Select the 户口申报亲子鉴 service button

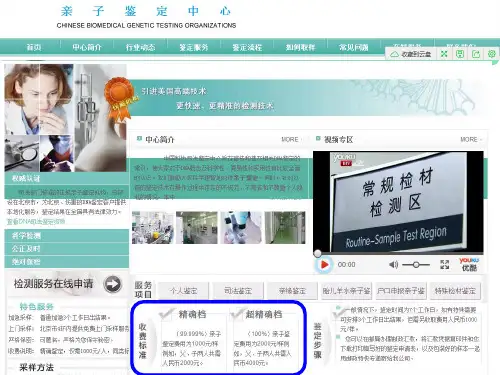(x=401, y=291)
